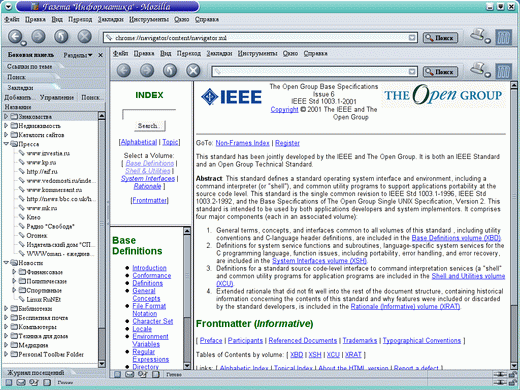Click the Stop icon in inner toolbar
Viewport: 520px width, 390px height.
(193, 70)
